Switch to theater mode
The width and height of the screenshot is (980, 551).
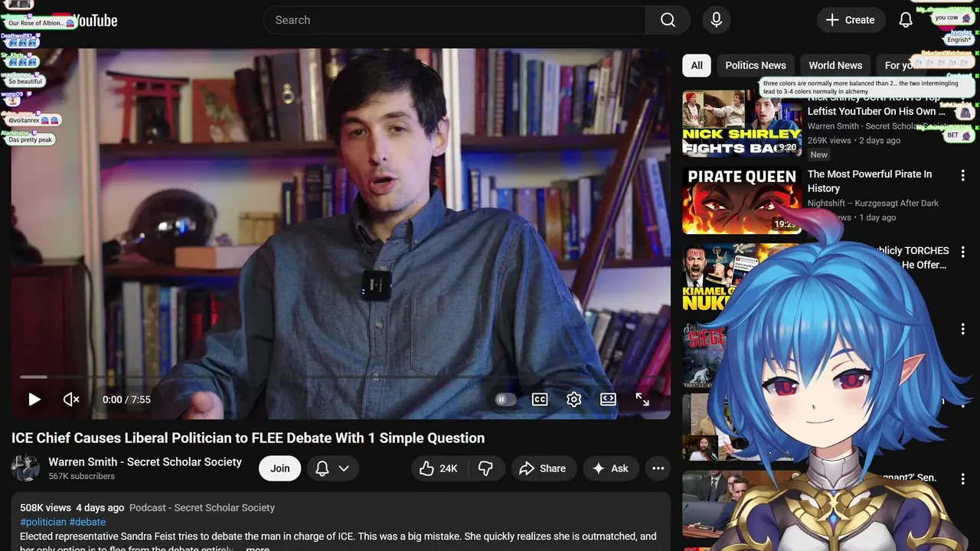pyautogui.click(x=608, y=399)
